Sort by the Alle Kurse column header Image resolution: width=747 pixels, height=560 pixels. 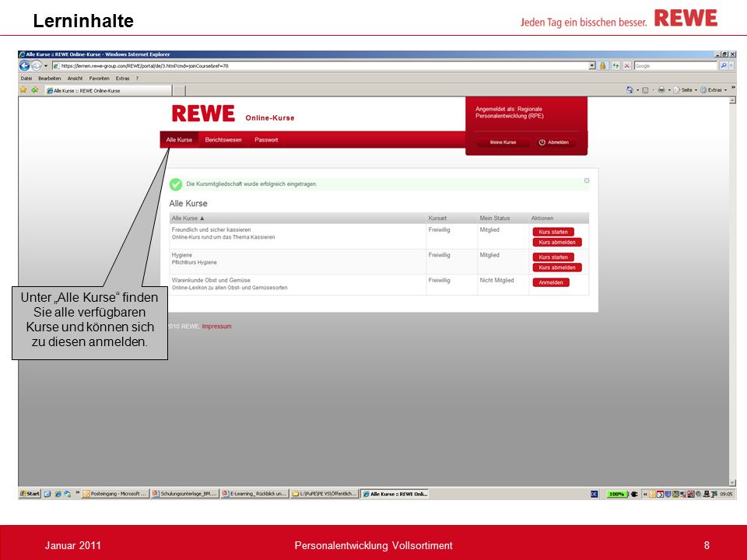(x=188, y=218)
